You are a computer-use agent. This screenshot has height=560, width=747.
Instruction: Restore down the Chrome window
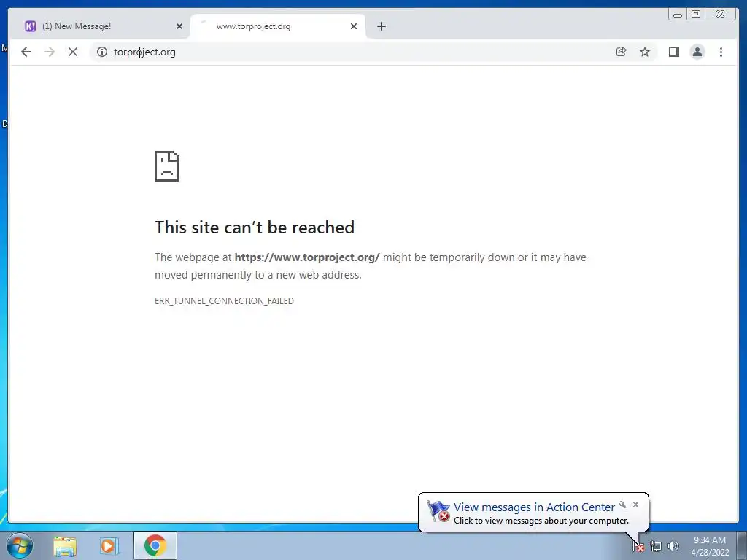(696, 15)
